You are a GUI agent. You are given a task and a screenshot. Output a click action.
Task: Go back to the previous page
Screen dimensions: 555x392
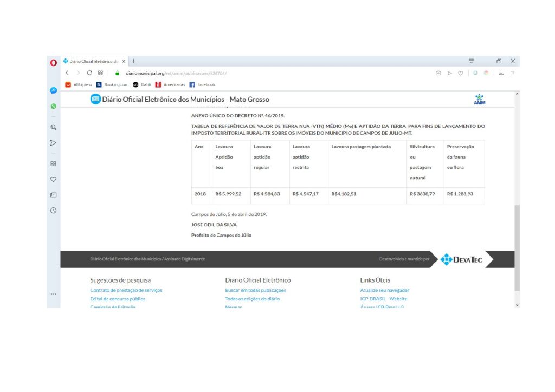[x=67, y=73]
